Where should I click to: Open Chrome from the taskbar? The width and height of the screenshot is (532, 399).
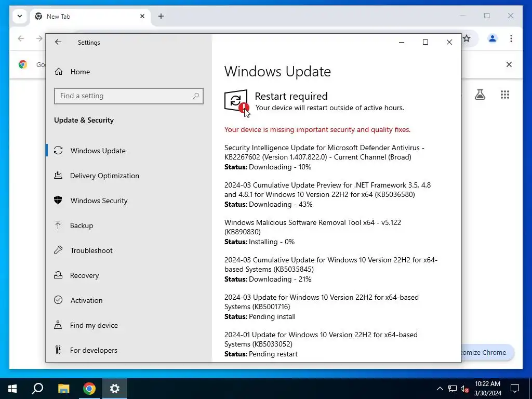coord(89,389)
